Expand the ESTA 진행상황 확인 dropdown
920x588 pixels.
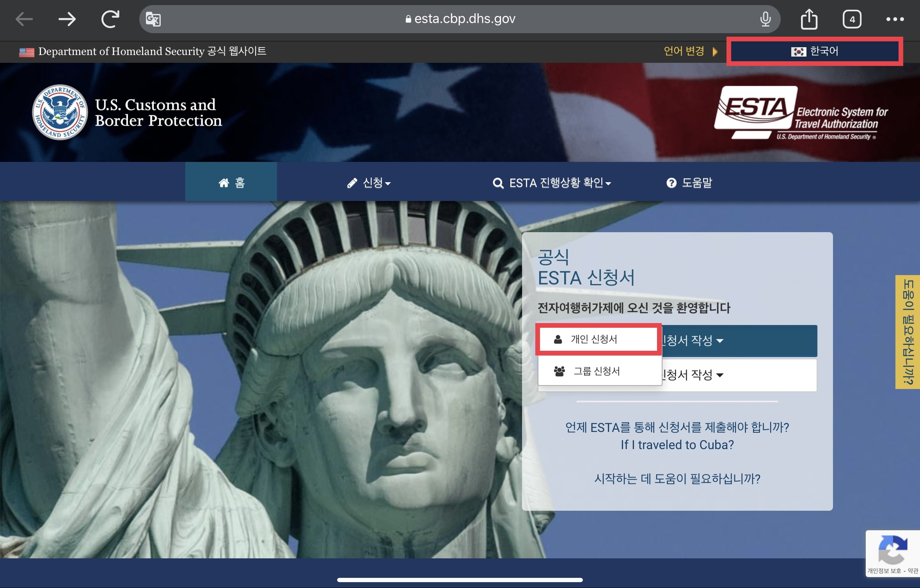[x=552, y=183]
